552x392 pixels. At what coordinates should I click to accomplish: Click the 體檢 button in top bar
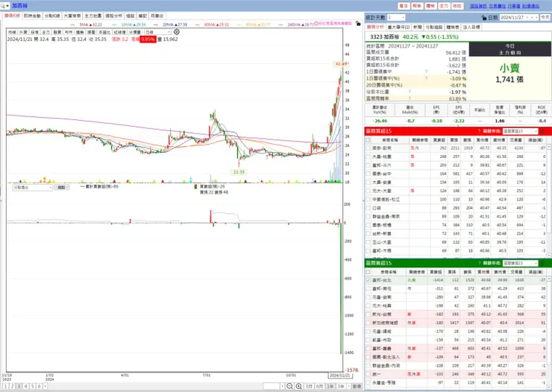[430, 6]
